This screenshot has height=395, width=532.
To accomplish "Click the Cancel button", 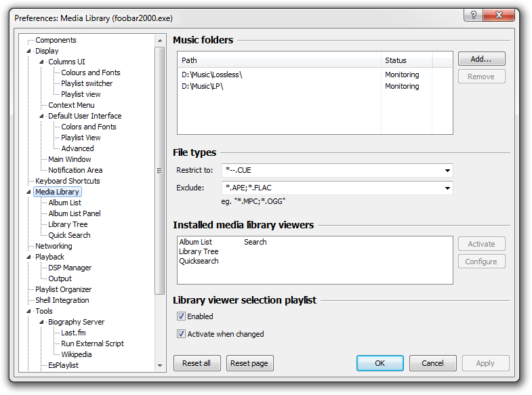I will click(x=432, y=363).
